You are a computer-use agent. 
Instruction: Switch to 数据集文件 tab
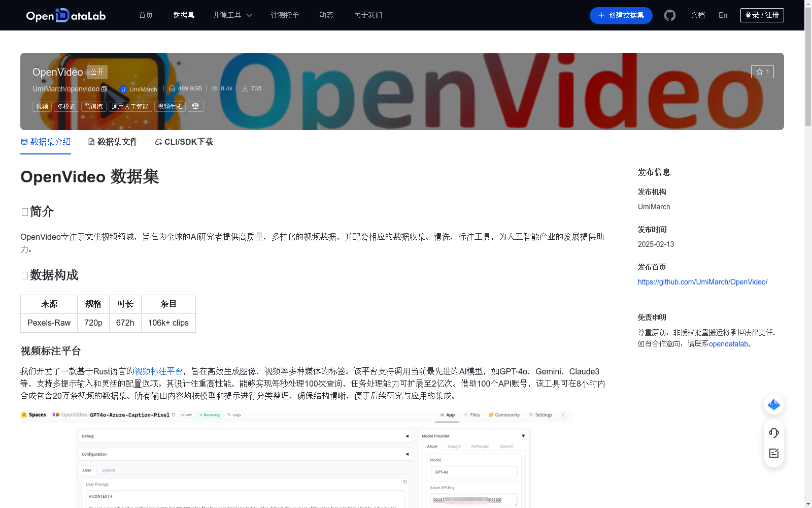pos(113,142)
